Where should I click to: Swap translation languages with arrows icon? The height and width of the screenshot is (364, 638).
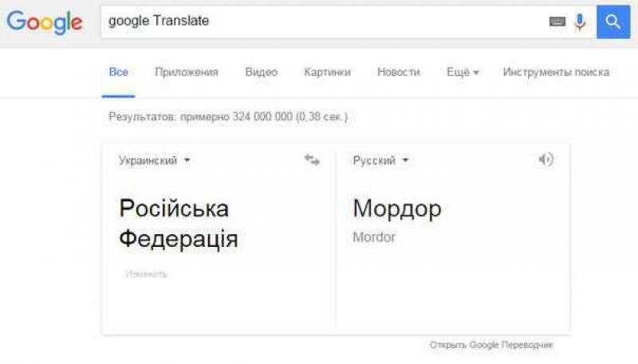tap(312, 160)
